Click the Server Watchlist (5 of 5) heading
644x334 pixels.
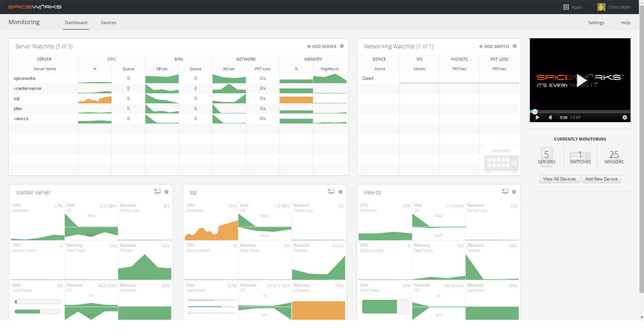[x=44, y=46]
